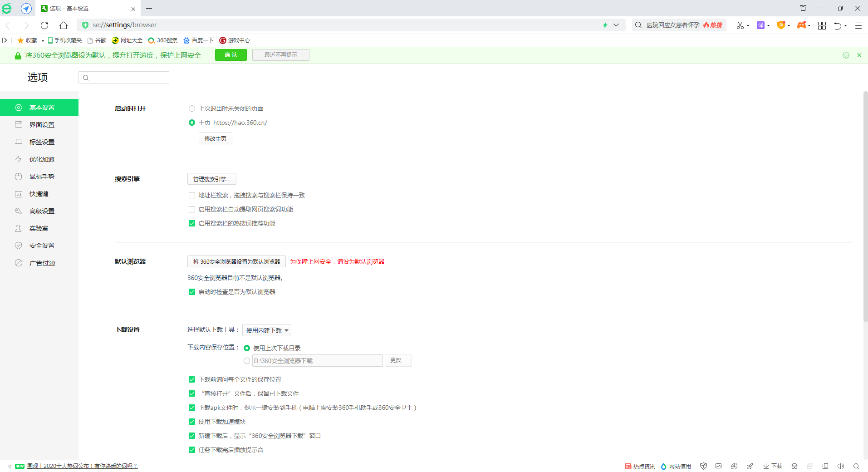
Task: Open the game controller icon
Action: click(x=802, y=25)
